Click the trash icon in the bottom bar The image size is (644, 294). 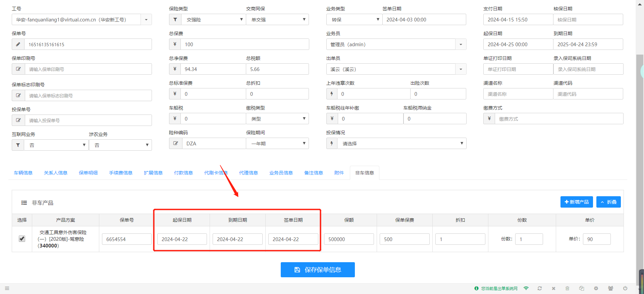coord(568,288)
